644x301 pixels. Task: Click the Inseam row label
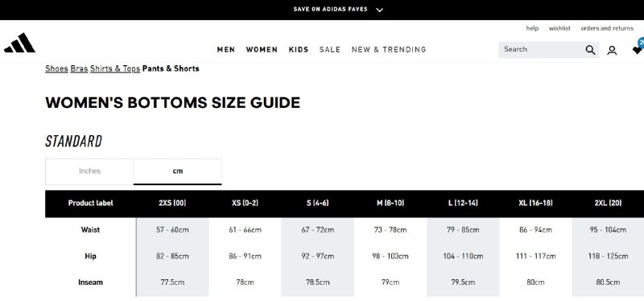click(x=90, y=282)
